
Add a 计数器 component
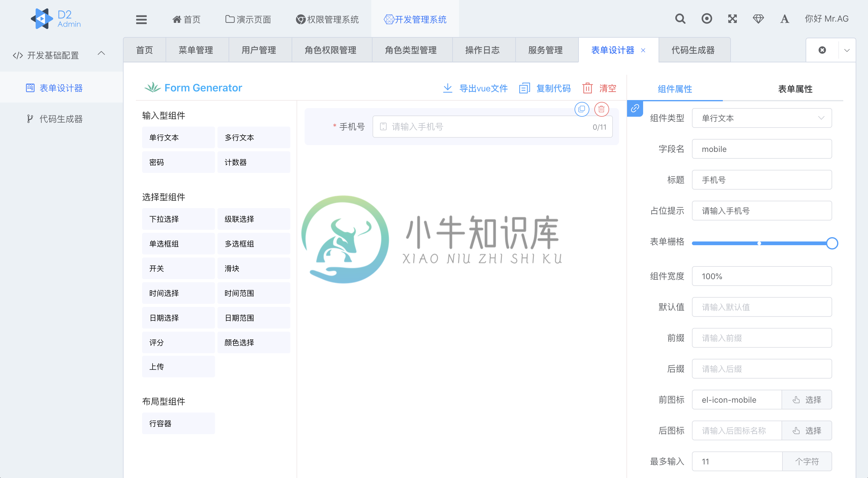coord(254,162)
